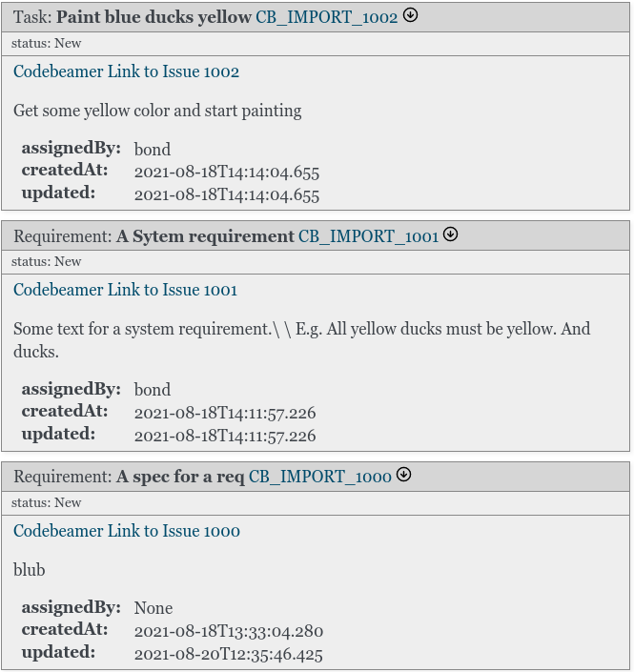The width and height of the screenshot is (634, 672).
Task: Open the CB_IMPORT_1000 ID link
Action: coord(319,477)
